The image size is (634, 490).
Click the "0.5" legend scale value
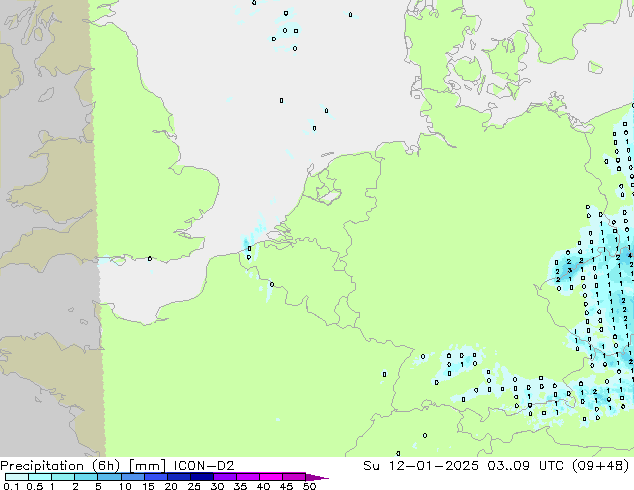click(x=35, y=486)
